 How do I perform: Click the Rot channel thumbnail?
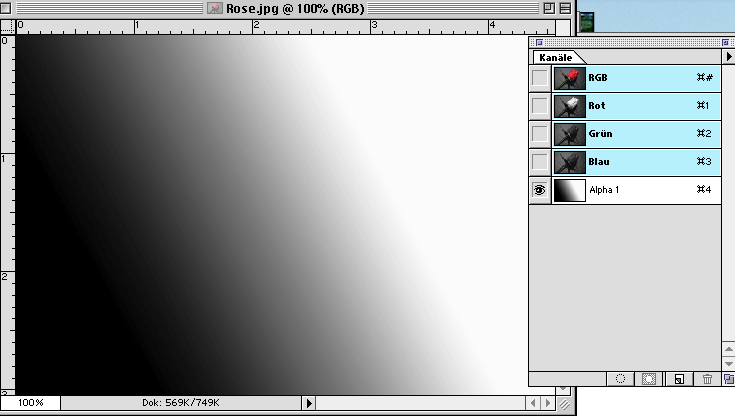coord(569,105)
